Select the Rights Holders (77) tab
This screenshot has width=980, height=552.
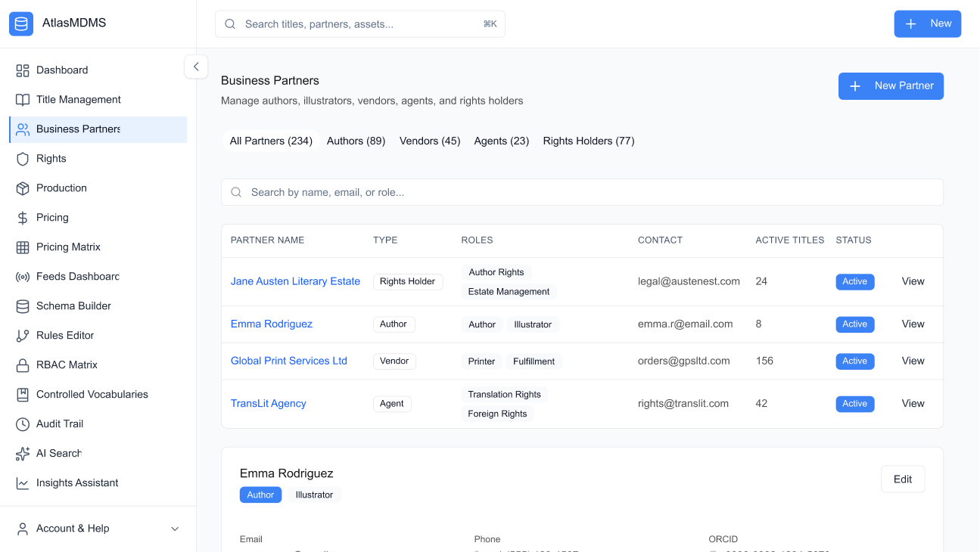(x=588, y=141)
